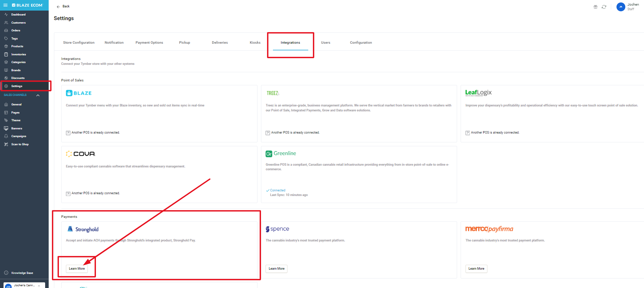Switch to the Kiosks tab
Image resolution: width=644 pixels, height=288 pixels.
[x=255, y=43]
